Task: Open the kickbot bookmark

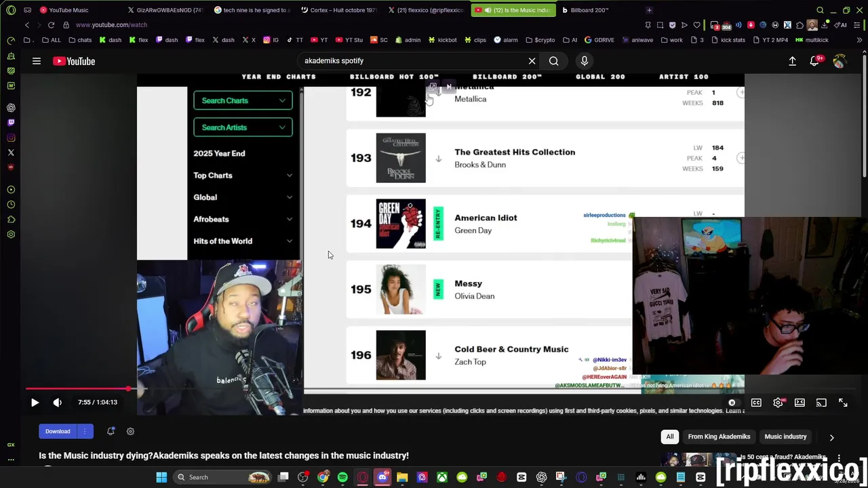Action: [443, 40]
